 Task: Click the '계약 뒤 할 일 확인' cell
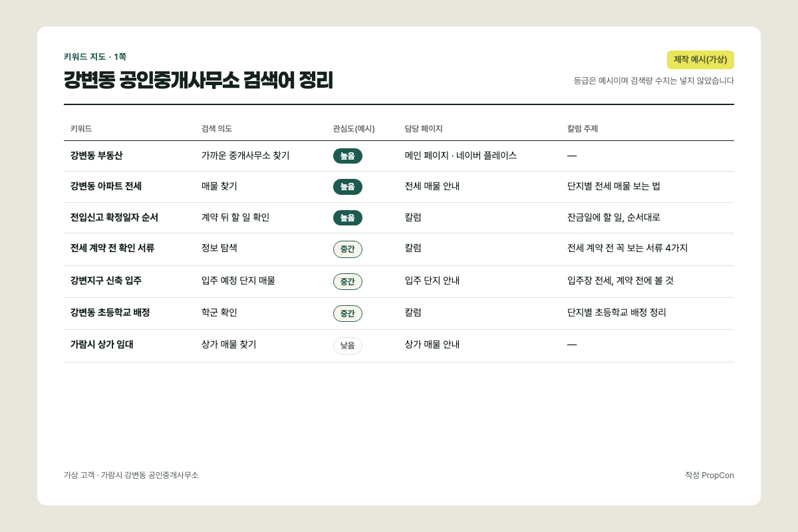(x=235, y=217)
